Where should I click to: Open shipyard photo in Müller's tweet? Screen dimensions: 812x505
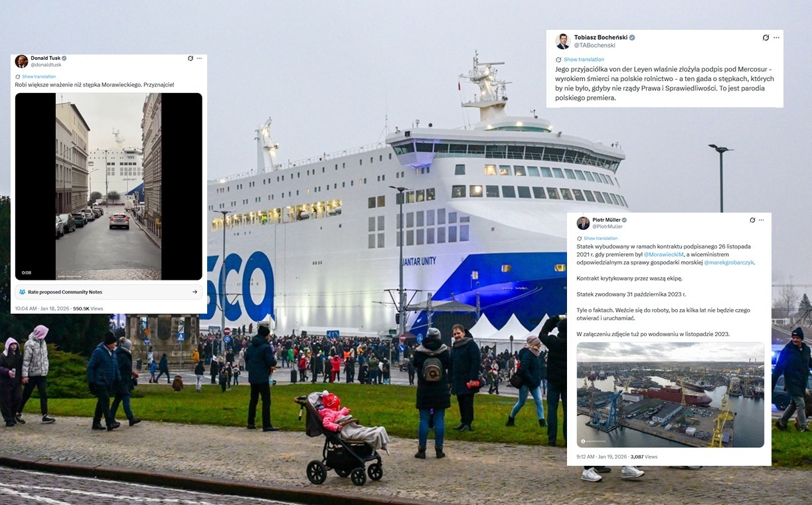point(671,395)
